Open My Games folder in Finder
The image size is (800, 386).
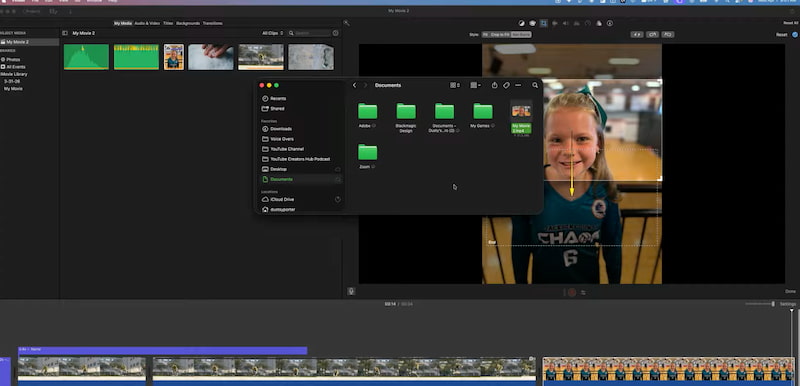click(482, 115)
